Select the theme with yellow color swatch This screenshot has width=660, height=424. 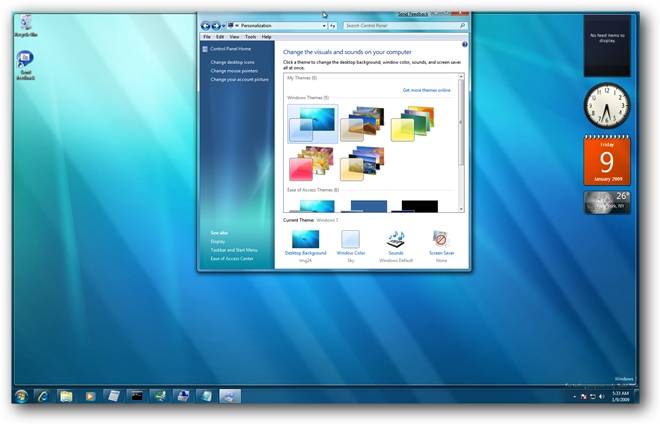(x=412, y=124)
